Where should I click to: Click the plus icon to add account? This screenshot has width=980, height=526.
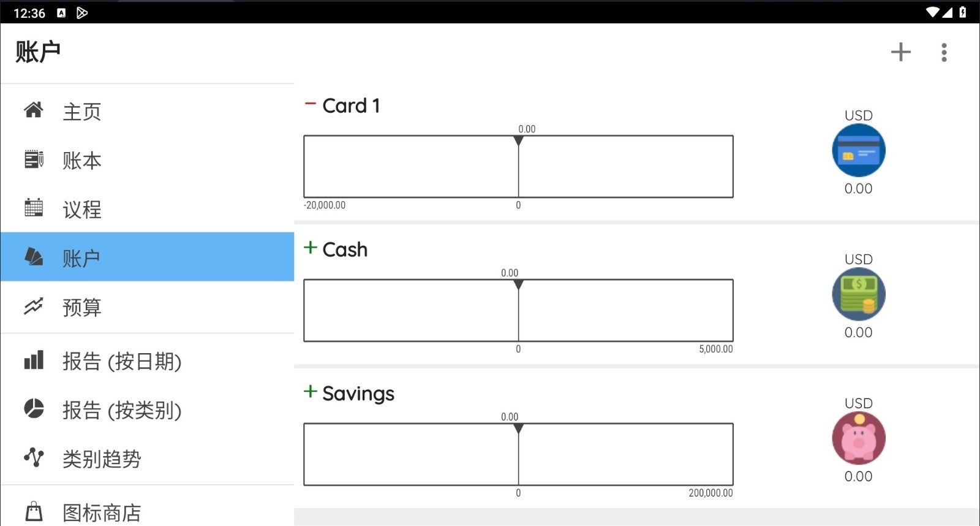click(900, 52)
